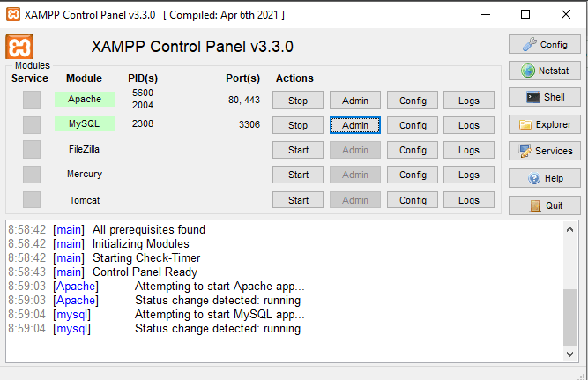Viewport: 588px width, 380px height.
Task: Toggle the Apache service checkbox
Action: tap(32, 100)
